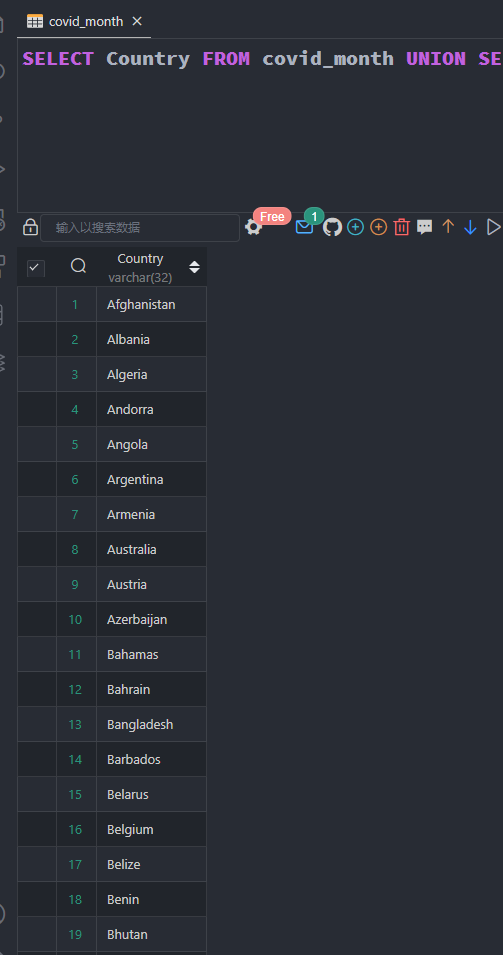Image resolution: width=503 pixels, height=955 pixels.
Task: Close the covid_month tab
Action: coord(137,21)
